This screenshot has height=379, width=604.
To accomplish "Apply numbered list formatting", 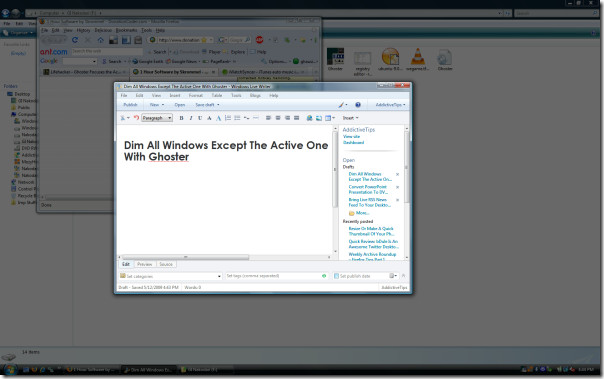I will click(x=228, y=118).
